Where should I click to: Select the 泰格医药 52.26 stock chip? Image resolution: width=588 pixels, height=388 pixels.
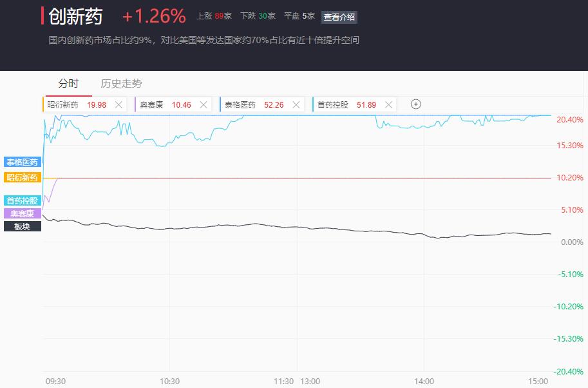click(261, 104)
